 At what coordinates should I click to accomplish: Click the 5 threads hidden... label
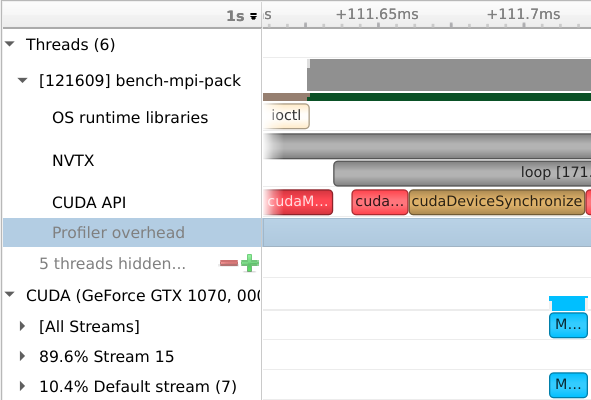tap(112, 263)
